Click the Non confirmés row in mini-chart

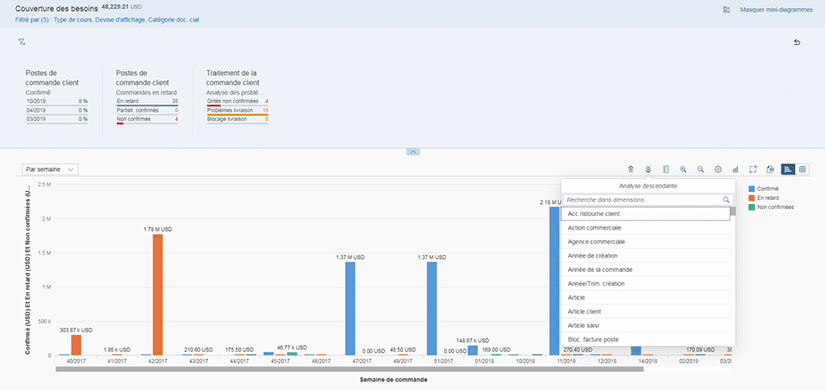click(x=147, y=119)
